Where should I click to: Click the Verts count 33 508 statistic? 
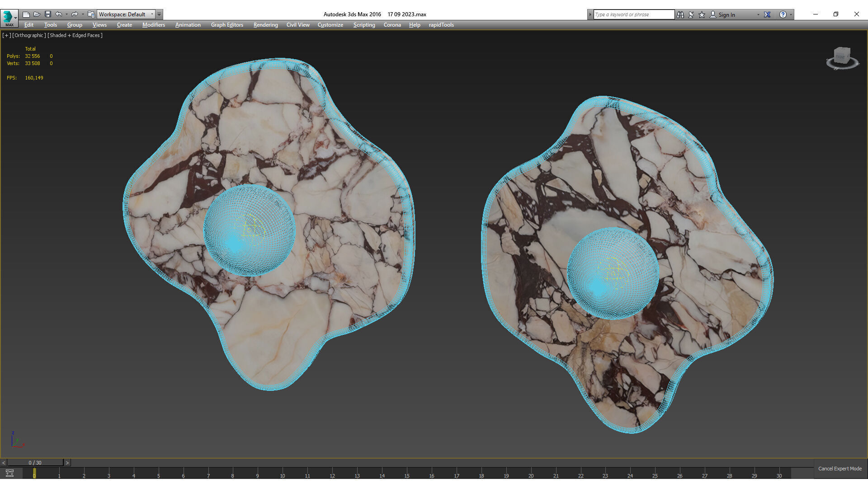point(32,63)
